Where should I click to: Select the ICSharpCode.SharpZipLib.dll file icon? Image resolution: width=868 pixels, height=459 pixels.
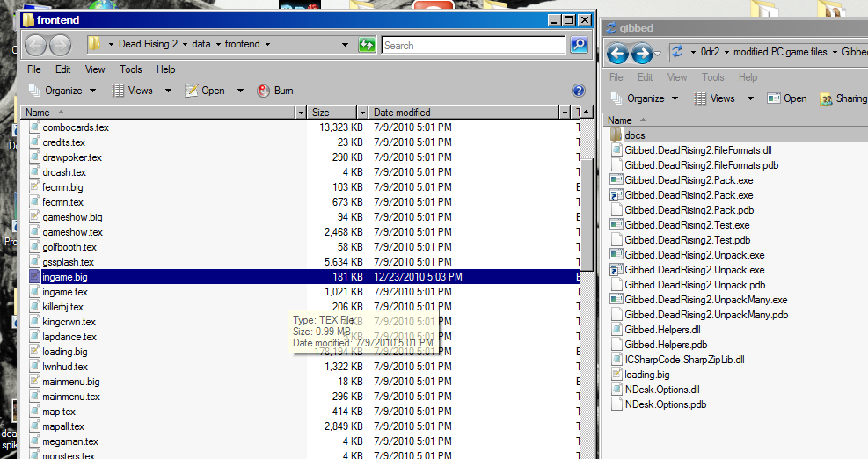(616, 360)
